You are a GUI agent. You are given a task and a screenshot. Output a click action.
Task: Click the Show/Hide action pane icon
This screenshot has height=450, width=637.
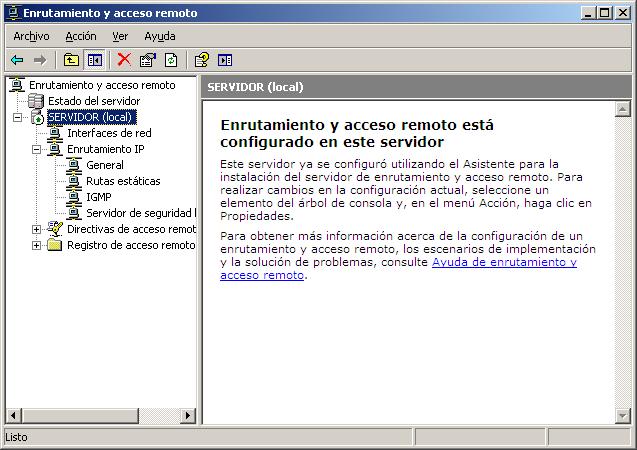[225, 60]
